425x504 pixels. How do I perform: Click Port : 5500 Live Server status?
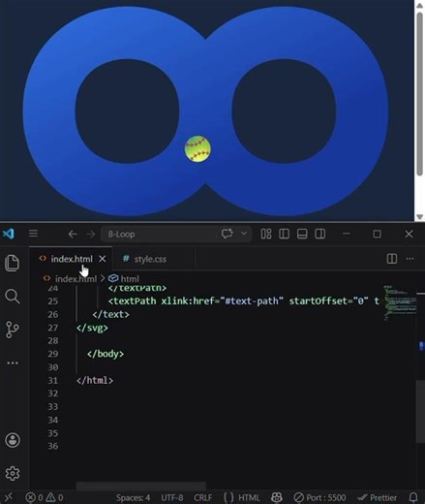[x=319, y=497]
